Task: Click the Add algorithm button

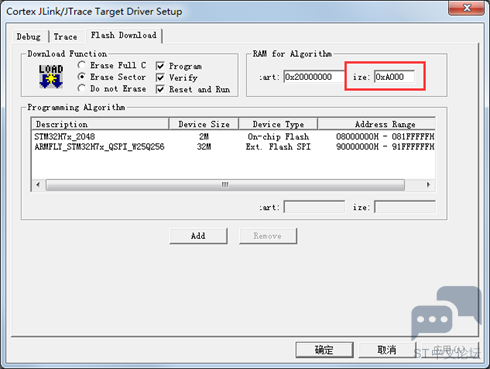Action: [198, 236]
